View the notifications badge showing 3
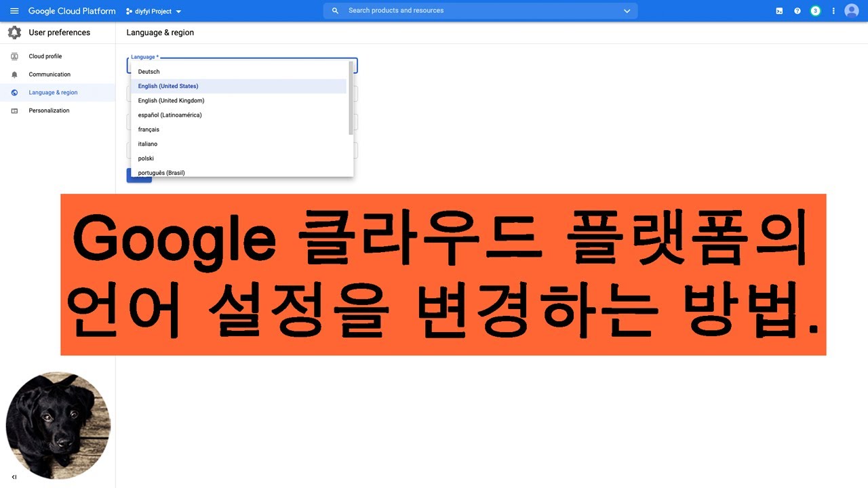868x488 pixels. [x=815, y=11]
